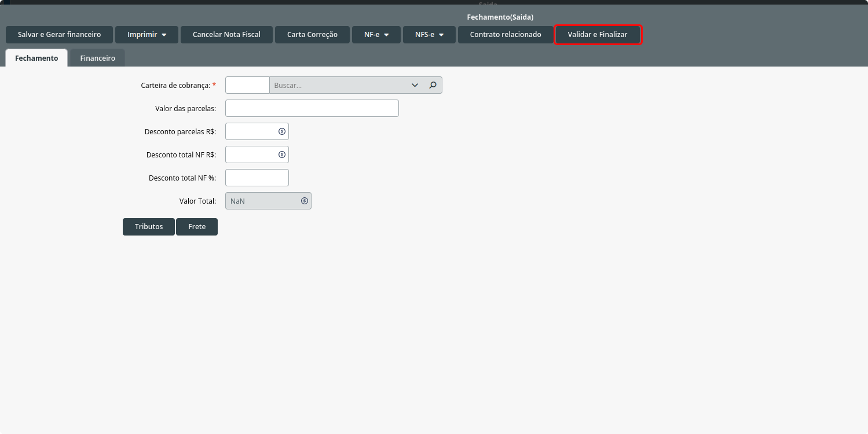This screenshot has width=868, height=434.
Task: Open the Frete button
Action: (197, 227)
